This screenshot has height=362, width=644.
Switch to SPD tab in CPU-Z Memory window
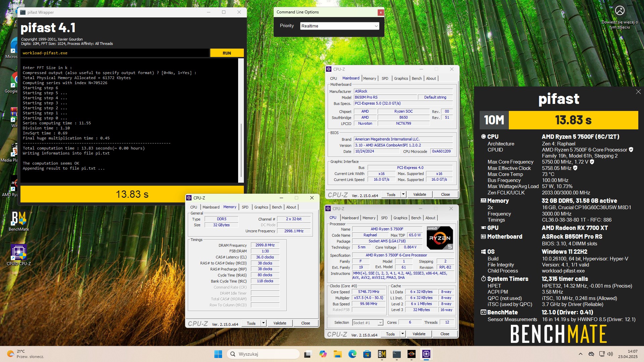245,207
